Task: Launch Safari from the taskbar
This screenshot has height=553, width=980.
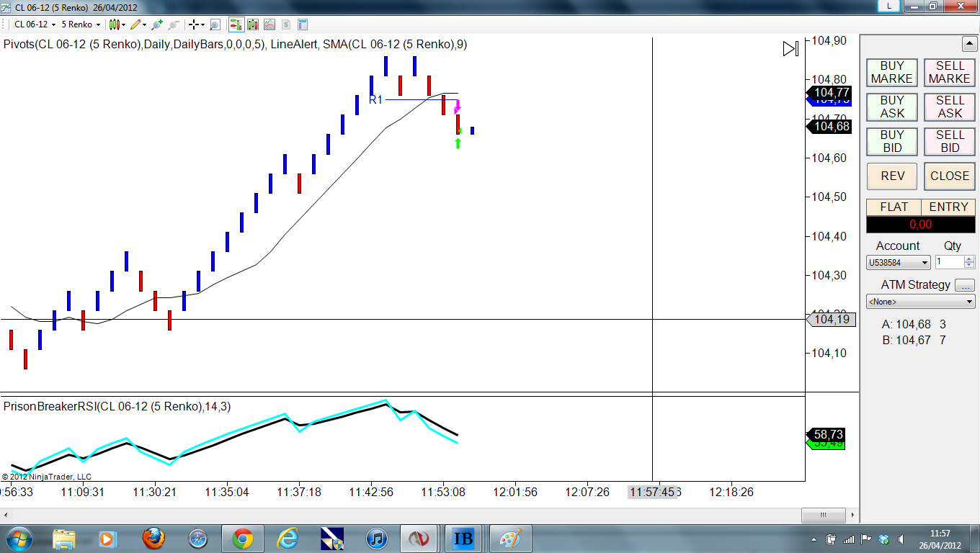Action: pyautogui.click(x=197, y=538)
